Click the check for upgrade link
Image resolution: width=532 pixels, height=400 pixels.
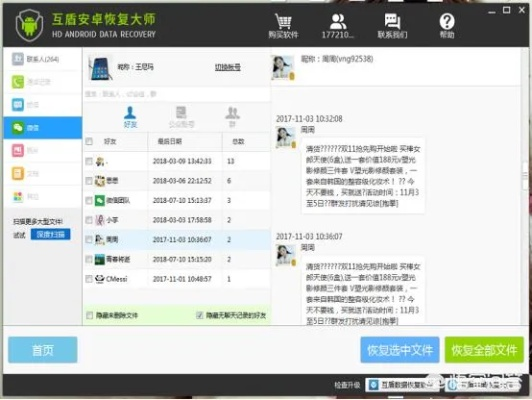(x=347, y=385)
